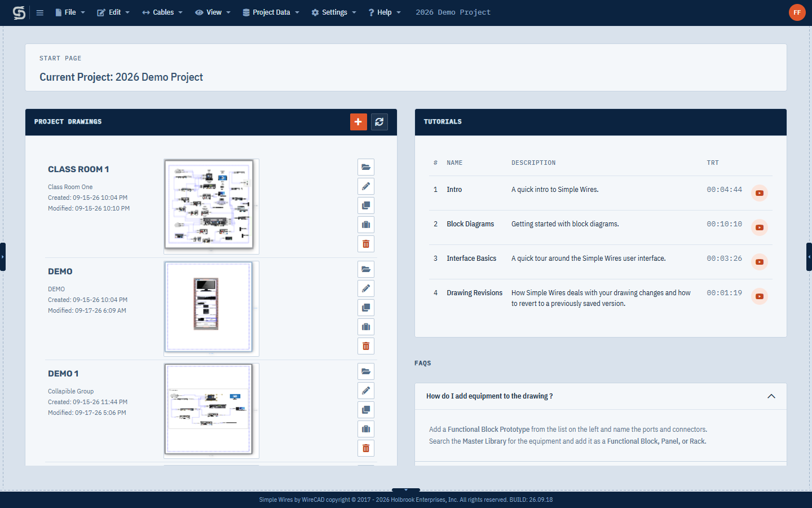Open the DEMO 1 drawing
Image resolution: width=812 pixels, height=508 pixels.
click(x=366, y=371)
